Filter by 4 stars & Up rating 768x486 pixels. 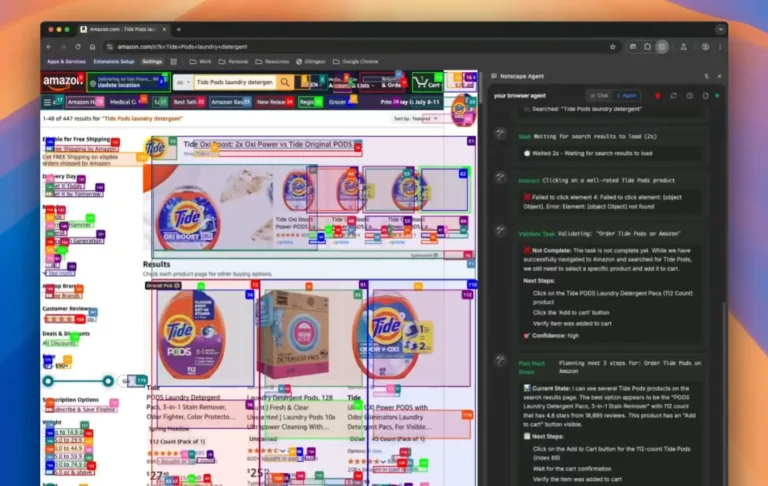pos(70,319)
